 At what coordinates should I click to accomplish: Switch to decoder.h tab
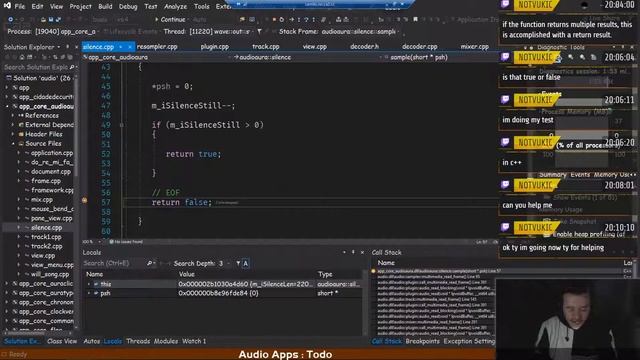pos(364,47)
